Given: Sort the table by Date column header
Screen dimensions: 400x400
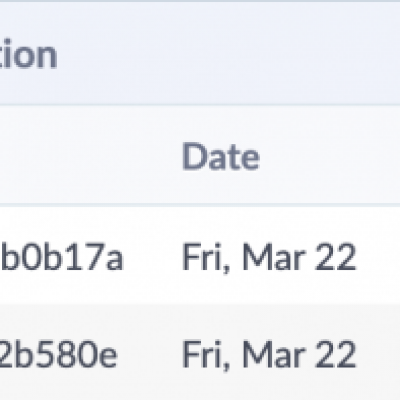Looking at the screenshot, I should pos(221,156).
